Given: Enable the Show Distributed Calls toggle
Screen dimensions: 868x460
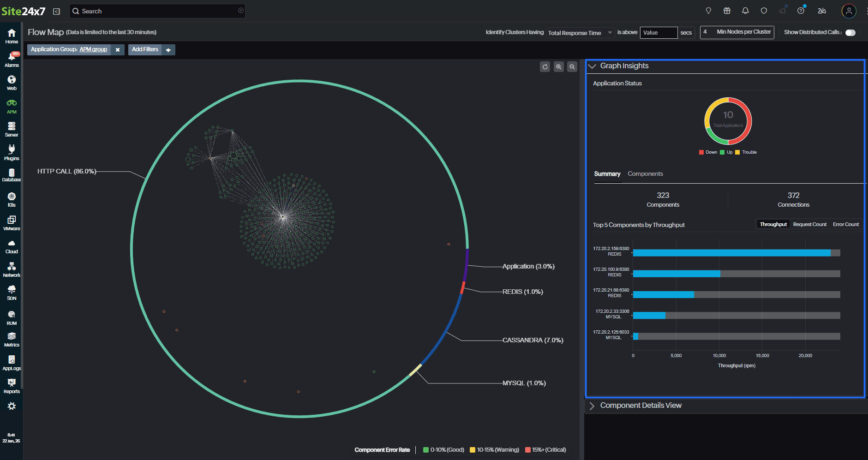Looking at the screenshot, I should click(850, 32).
